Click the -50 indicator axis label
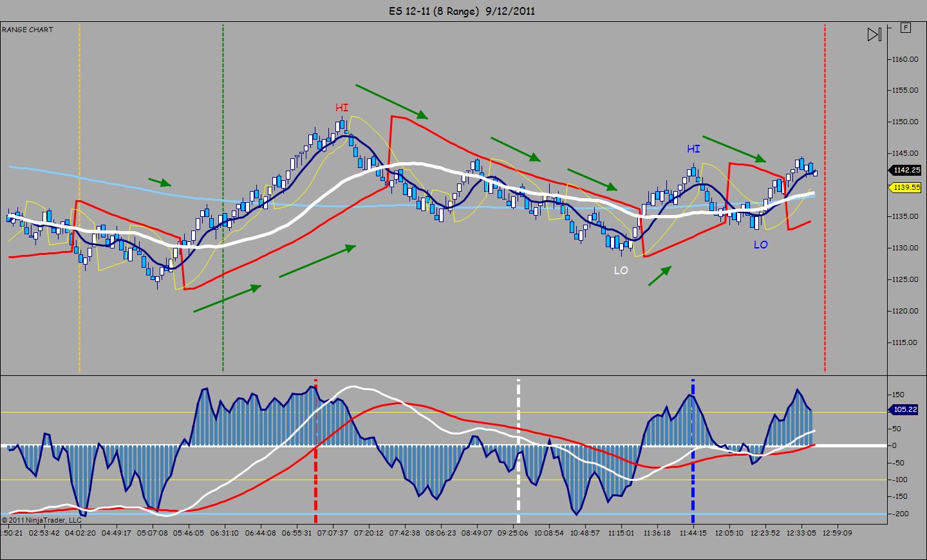 coord(899,463)
